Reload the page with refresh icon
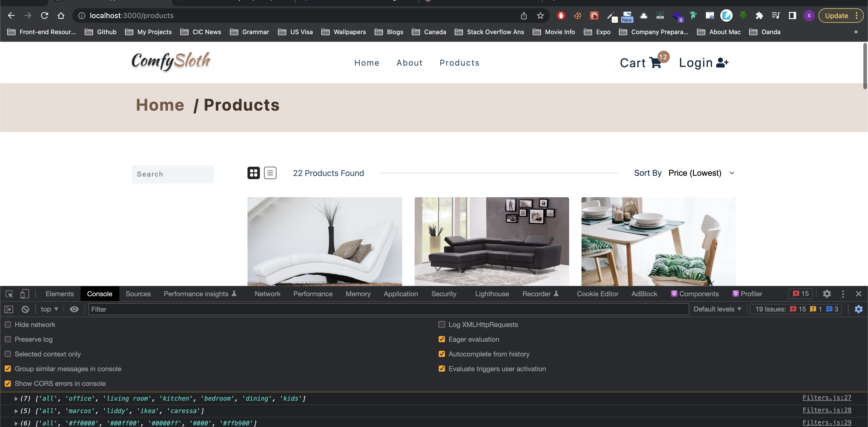 pyautogui.click(x=44, y=16)
